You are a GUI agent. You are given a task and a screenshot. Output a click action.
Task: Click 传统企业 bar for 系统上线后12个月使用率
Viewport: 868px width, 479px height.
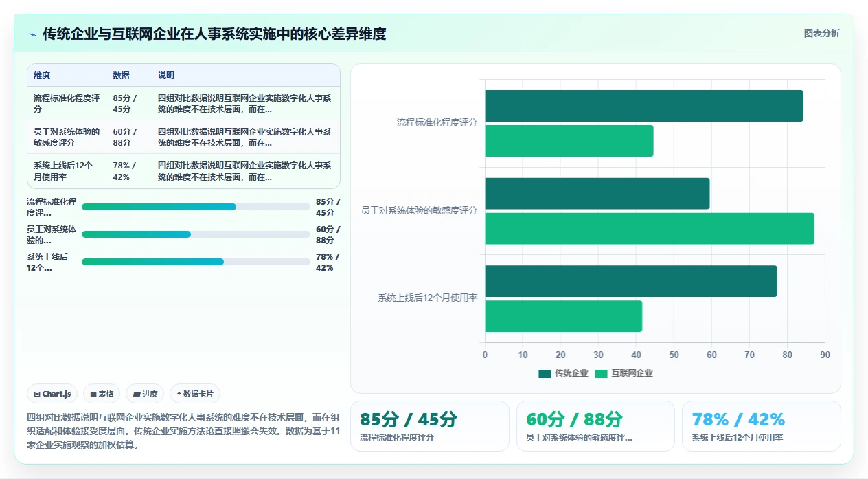tap(631, 281)
